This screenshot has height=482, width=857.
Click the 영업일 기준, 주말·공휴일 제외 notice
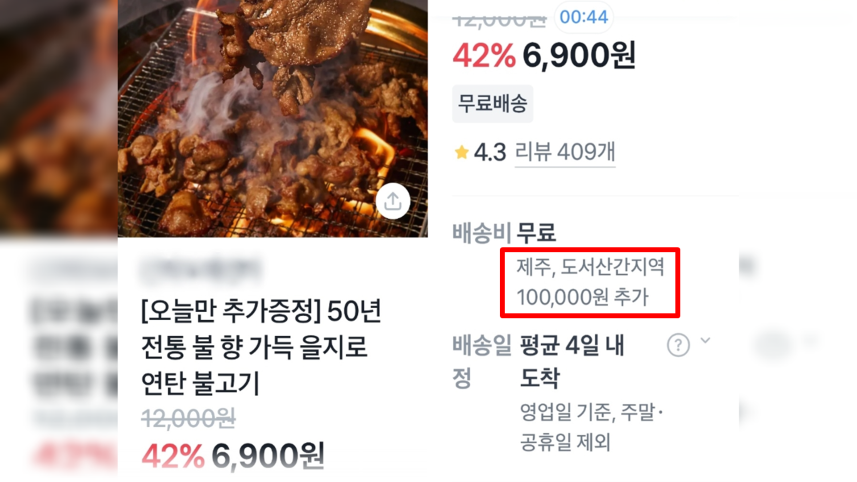tap(591, 427)
